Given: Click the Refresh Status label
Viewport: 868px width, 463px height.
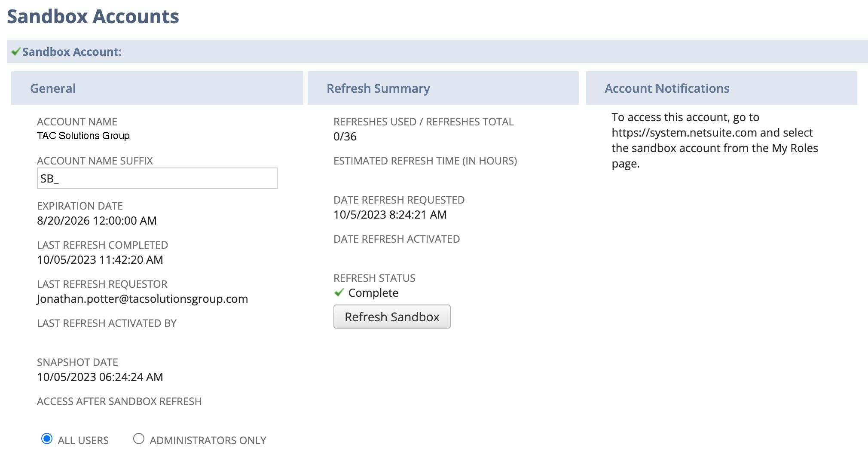Looking at the screenshot, I should (374, 278).
